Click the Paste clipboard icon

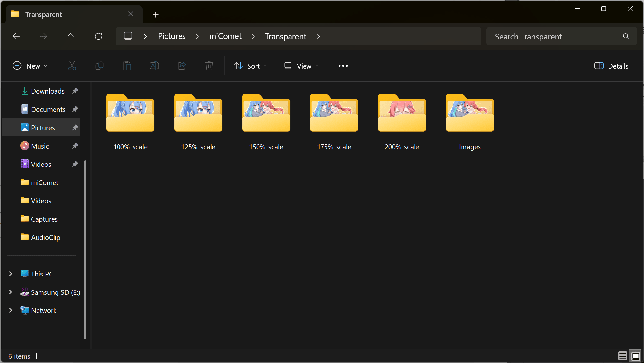point(127,66)
